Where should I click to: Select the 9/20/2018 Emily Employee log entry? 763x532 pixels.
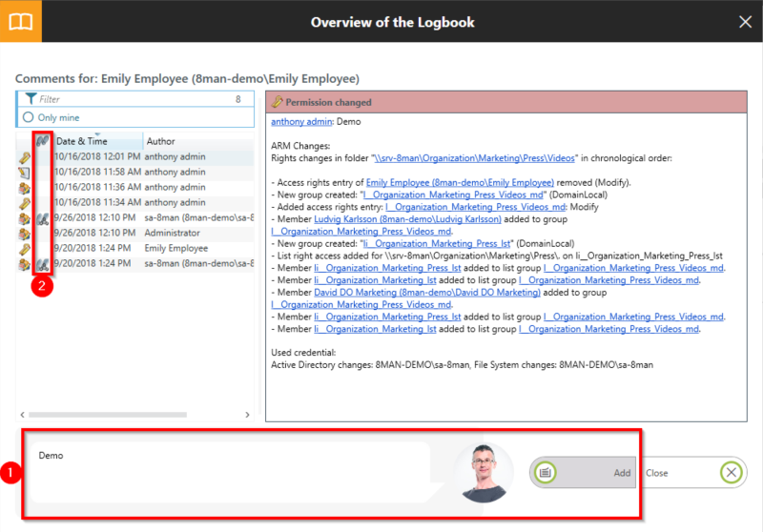(x=134, y=249)
